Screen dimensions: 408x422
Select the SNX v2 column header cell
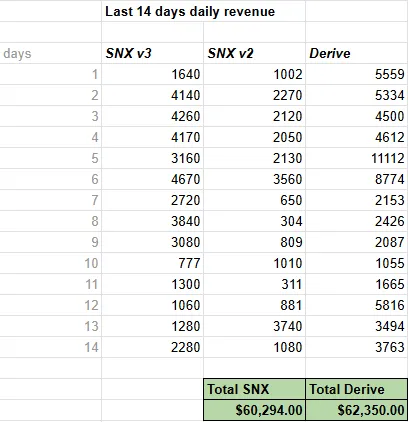coord(254,53)
